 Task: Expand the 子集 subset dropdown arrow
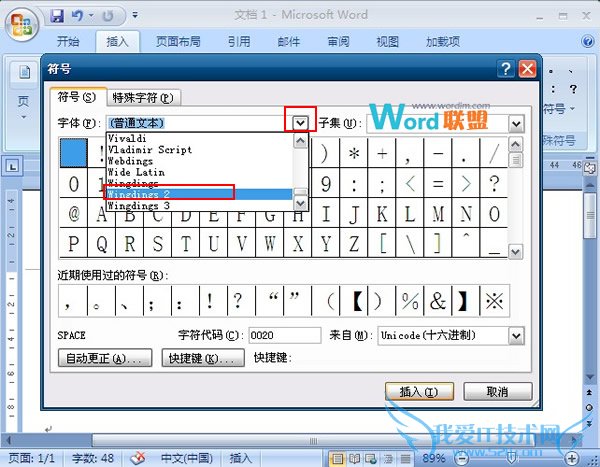coord(516,124)
